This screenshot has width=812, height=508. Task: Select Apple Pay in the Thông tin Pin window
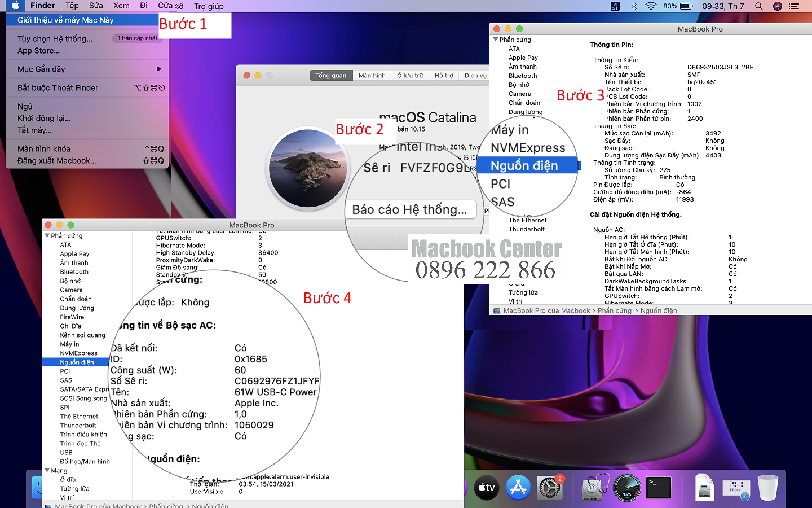(523, 58)
